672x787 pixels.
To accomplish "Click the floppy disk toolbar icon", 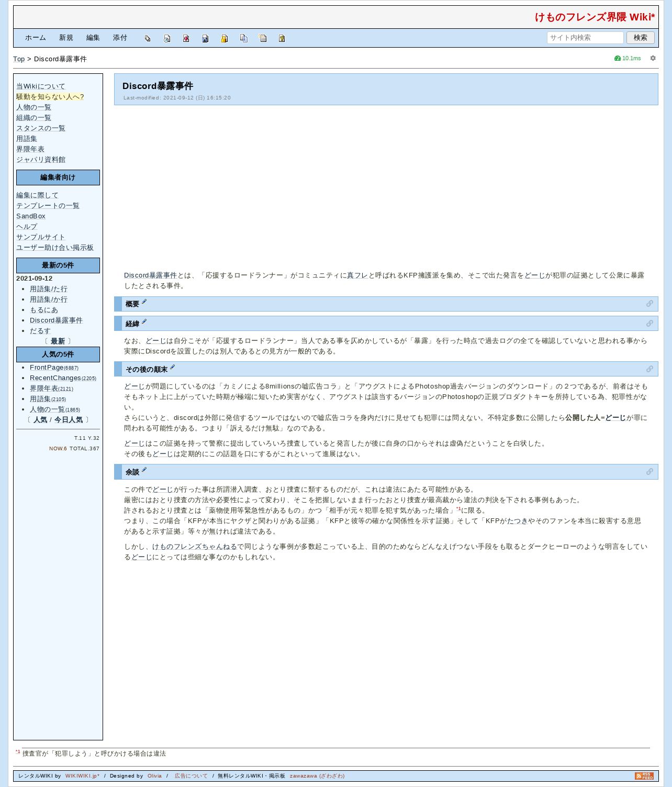I will tap(205, 38).
